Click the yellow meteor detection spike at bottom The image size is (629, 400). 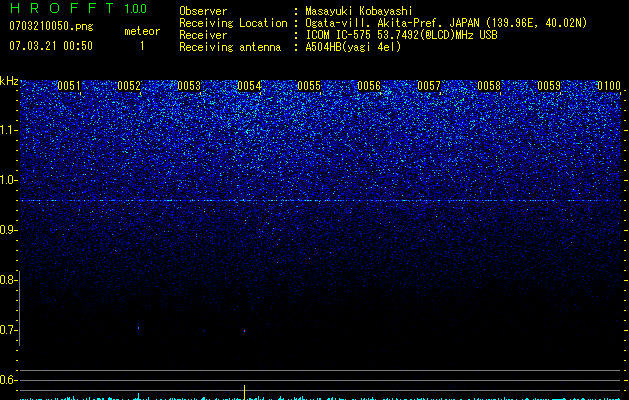point(244,392)
